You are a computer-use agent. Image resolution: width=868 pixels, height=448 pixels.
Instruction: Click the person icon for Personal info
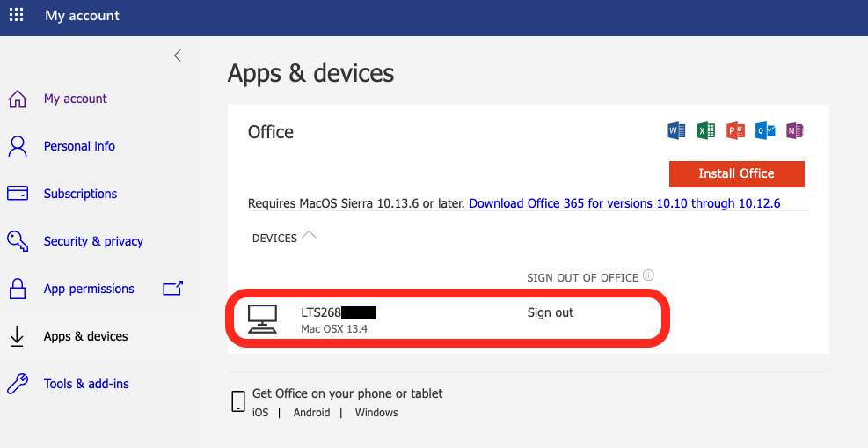pyautogui.click(x=18, y=146)
